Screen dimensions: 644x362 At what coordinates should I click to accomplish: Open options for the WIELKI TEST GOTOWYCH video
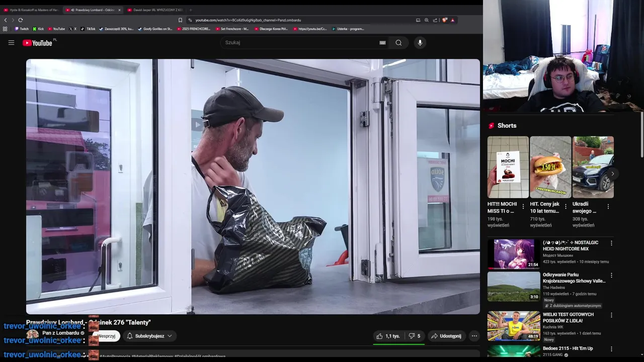[611, 315]
